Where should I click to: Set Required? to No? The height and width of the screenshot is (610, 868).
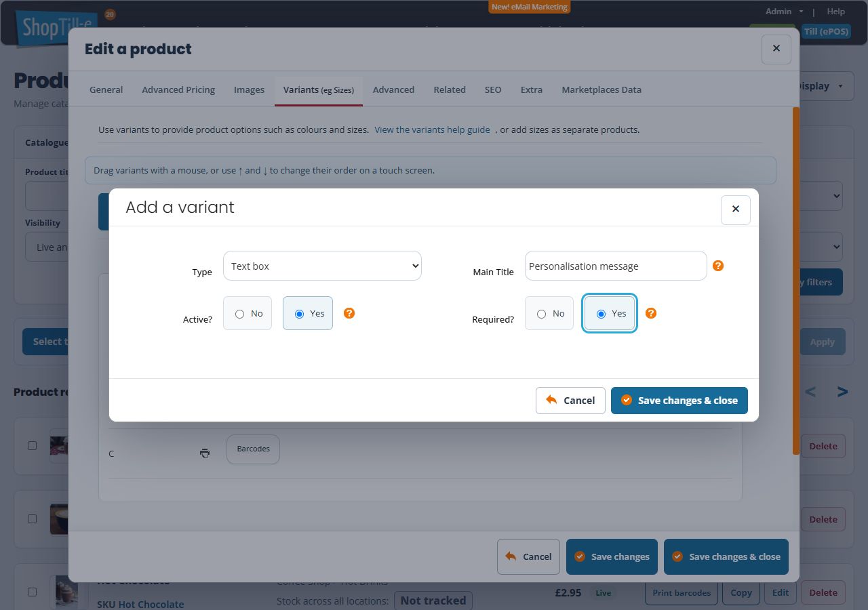pyautogui.click(x=549, y=313)
